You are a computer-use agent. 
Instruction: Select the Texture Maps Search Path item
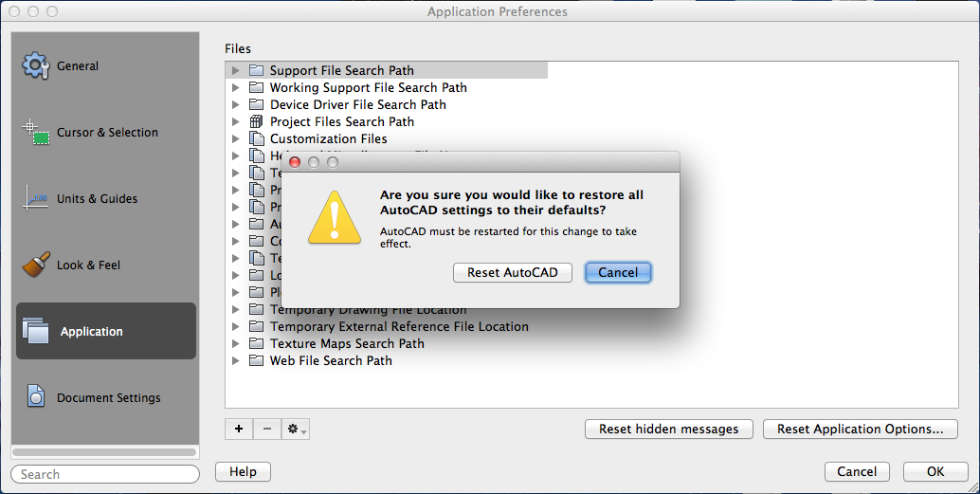347,343
